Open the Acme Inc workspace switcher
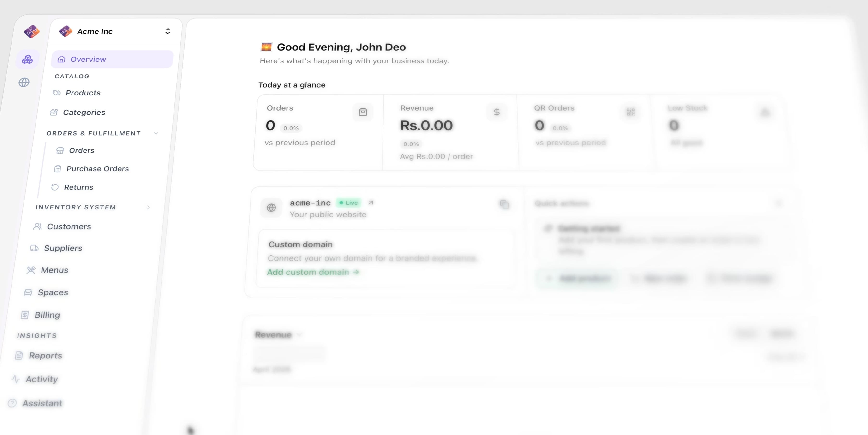868x435 pixels. [168, 31]
